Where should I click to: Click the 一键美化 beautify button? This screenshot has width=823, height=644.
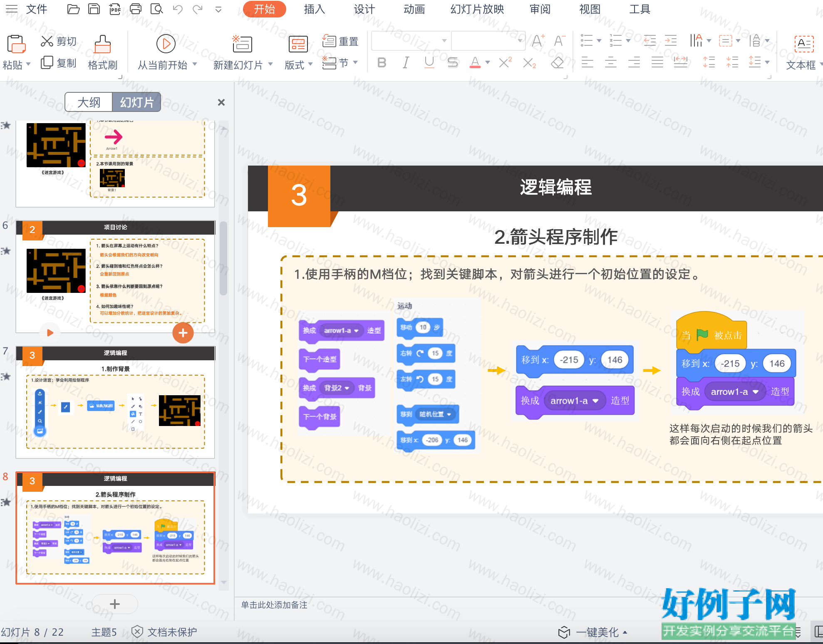coord(593,632)
